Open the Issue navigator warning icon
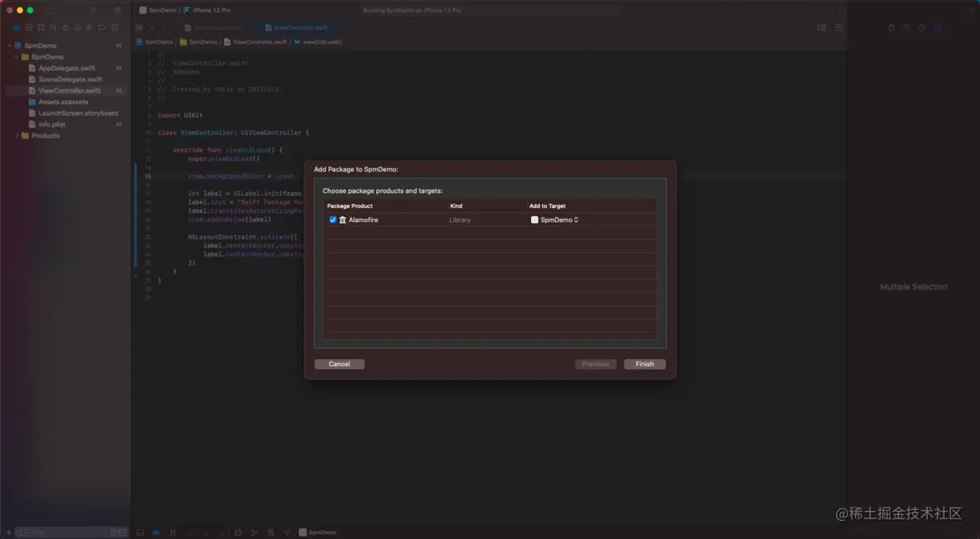The width and height of the screenshot is (980, 539). (x=66, y=28)
